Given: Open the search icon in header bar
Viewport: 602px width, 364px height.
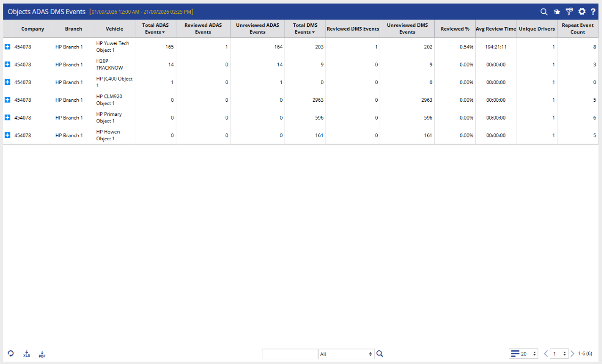Looking at the screenshot, I should 544,12.
